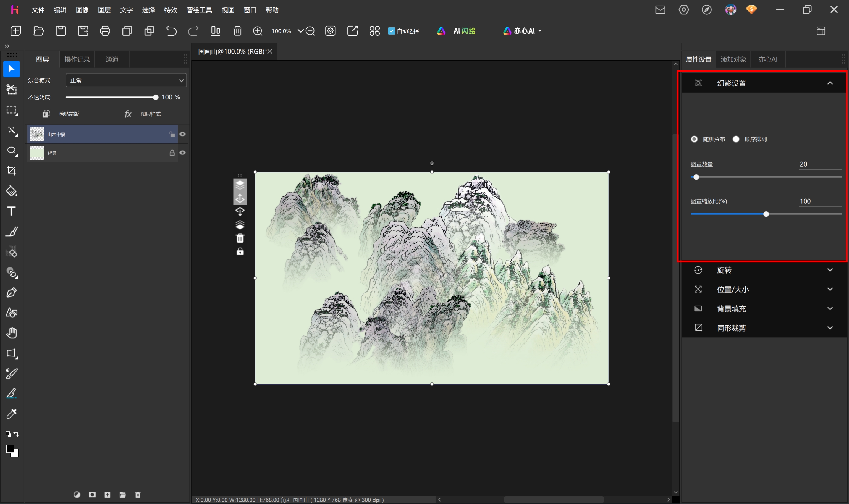Collapse the 幻影设置 section
The image size is (849, 504).
pyautogui.click(x=830, y=83)
